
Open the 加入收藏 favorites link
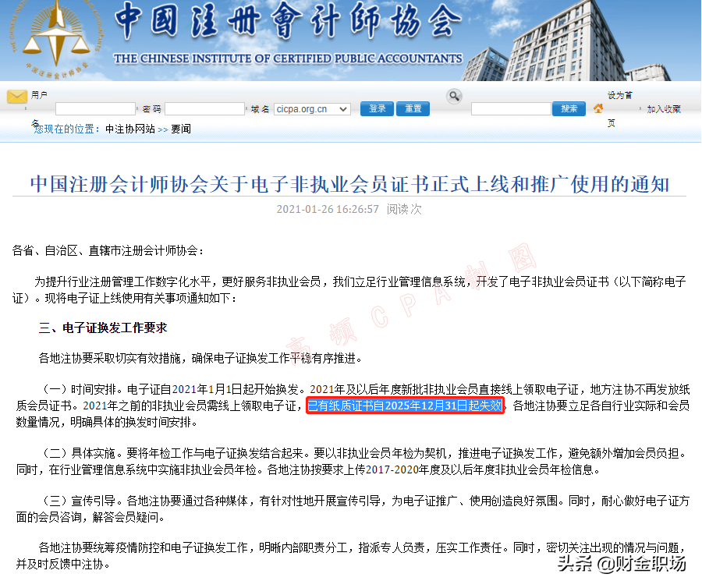coord(664,109)
